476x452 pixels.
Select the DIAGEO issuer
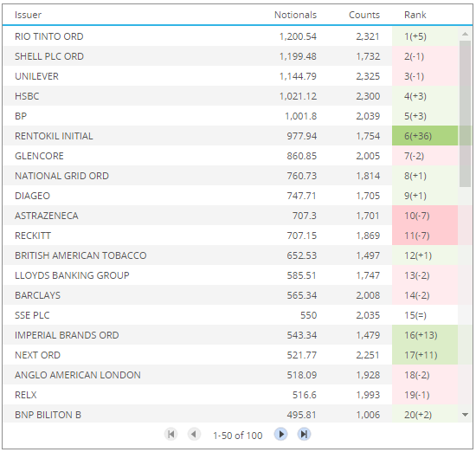(32, 196)
